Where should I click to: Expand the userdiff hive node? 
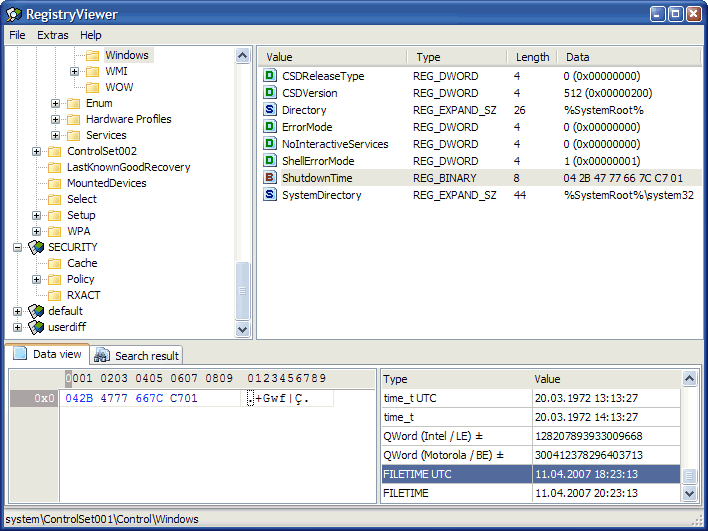point(17,327)
